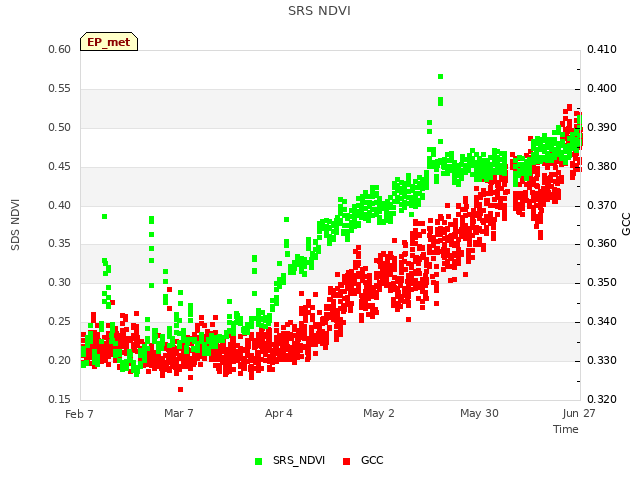Viewport: 640px width, 480px height.
Task: Click the May 30 date tick label
Action: click(x=479, y=413)
